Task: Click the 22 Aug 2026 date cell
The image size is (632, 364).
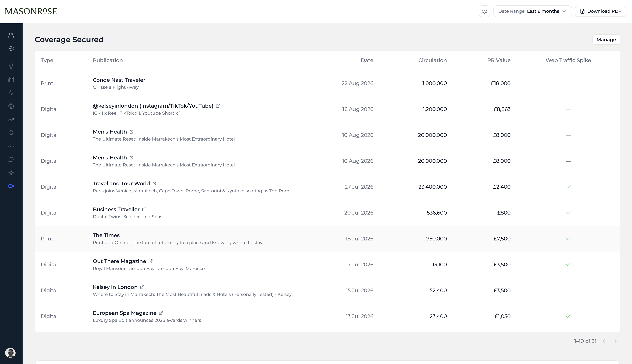Action: pos(357,83)
